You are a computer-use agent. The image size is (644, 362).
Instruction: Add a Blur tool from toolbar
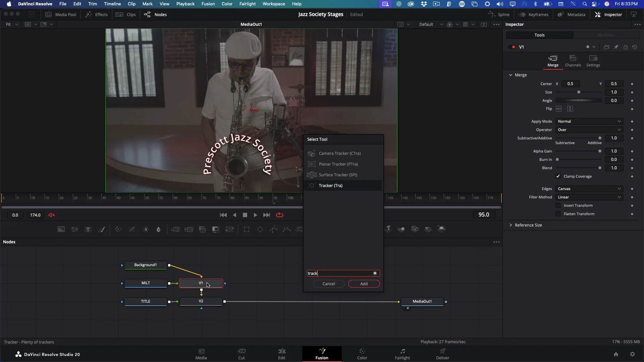[159, 230]
